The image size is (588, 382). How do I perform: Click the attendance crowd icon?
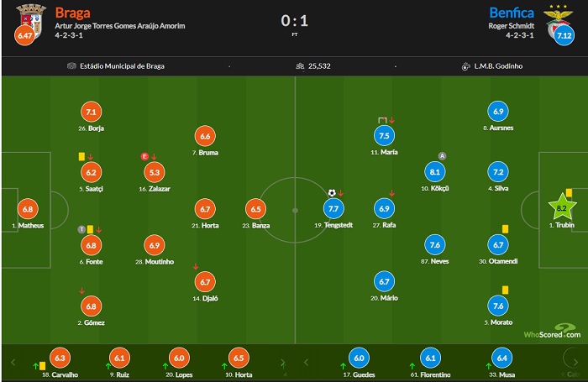299,67
